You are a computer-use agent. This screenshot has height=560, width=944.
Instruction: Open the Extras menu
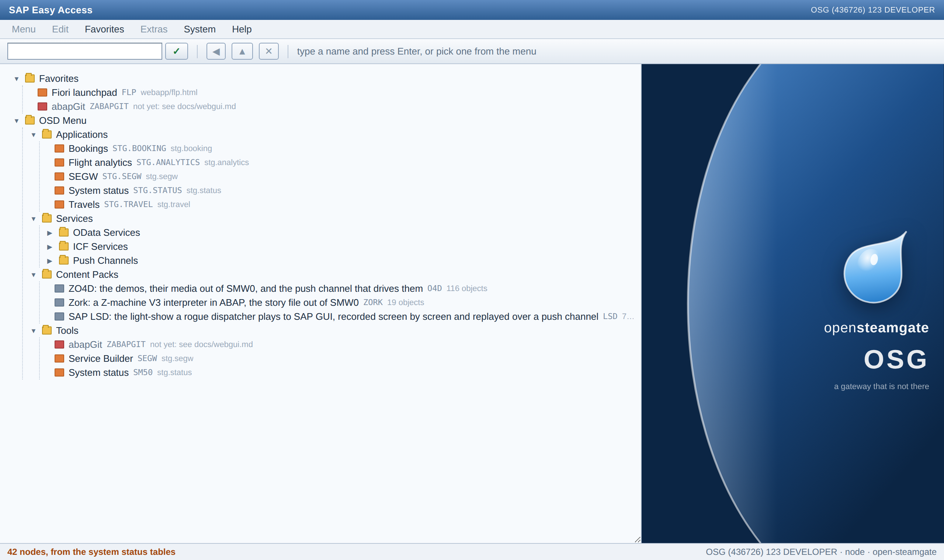pos(154,29)
